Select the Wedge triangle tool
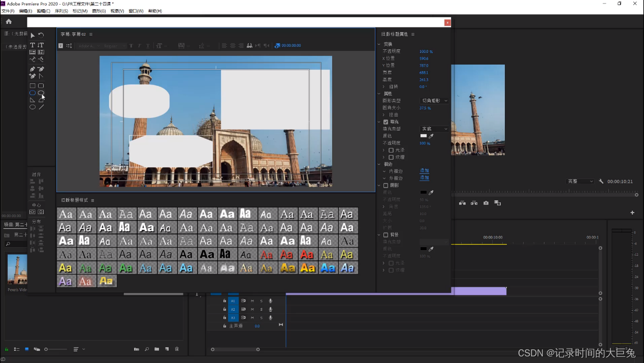The image size is (644, 363). point(33,100)
